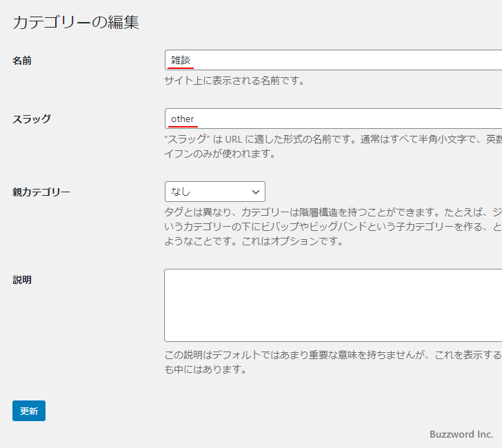
Task: Click the hint サイト上に表示される名前です
Action: coord(234,81)
